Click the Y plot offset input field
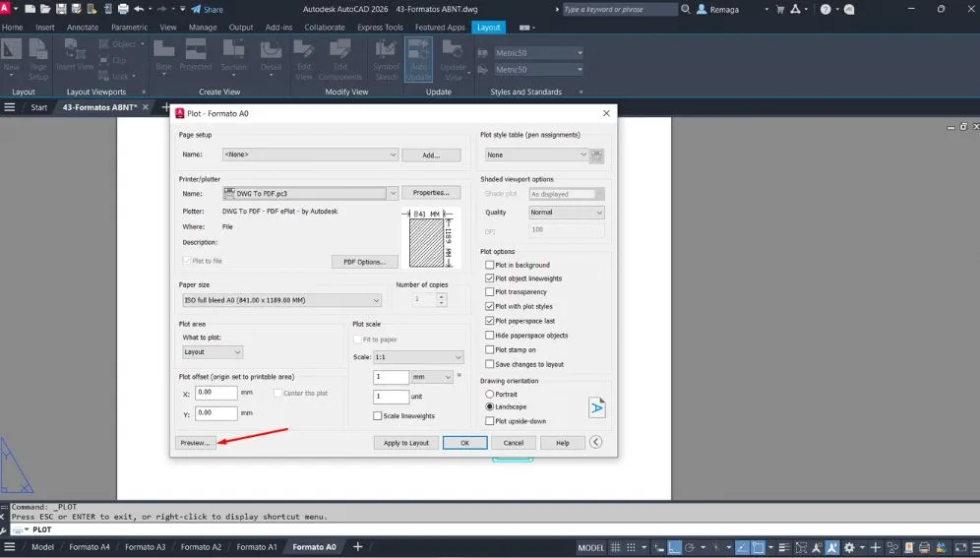The height and width of the screenshot is (558, 980). pyautogui.click(x=216, y=413)
